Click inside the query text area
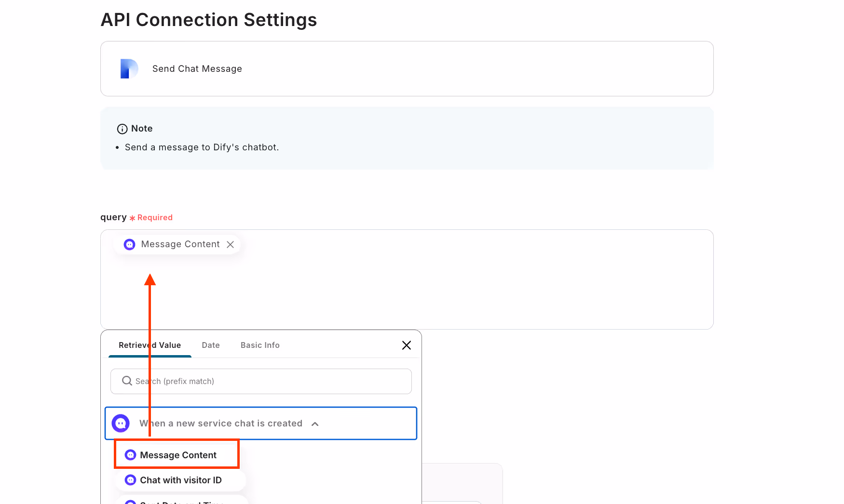The image size is (844, 504). [407, 279]
